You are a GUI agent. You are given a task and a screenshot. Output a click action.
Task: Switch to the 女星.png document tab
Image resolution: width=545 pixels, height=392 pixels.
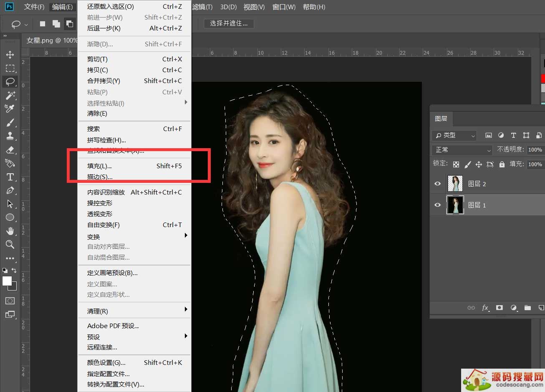coord(51,40)
